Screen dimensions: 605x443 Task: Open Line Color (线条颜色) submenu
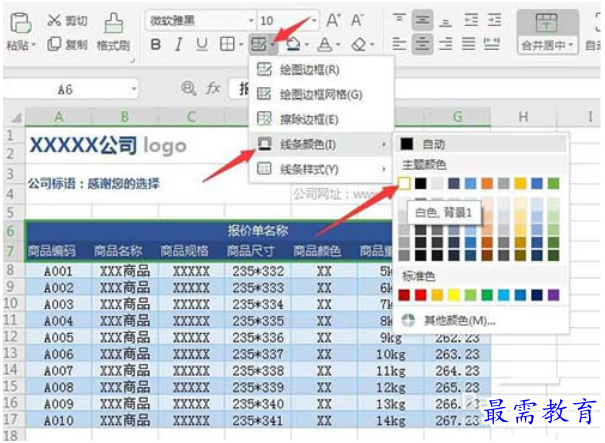coord(321,144)
